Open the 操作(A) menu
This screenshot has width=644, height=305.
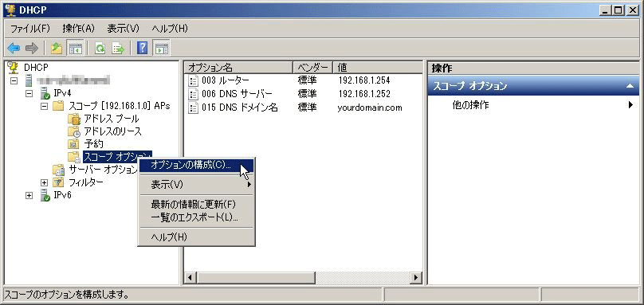tap(78, 29)
